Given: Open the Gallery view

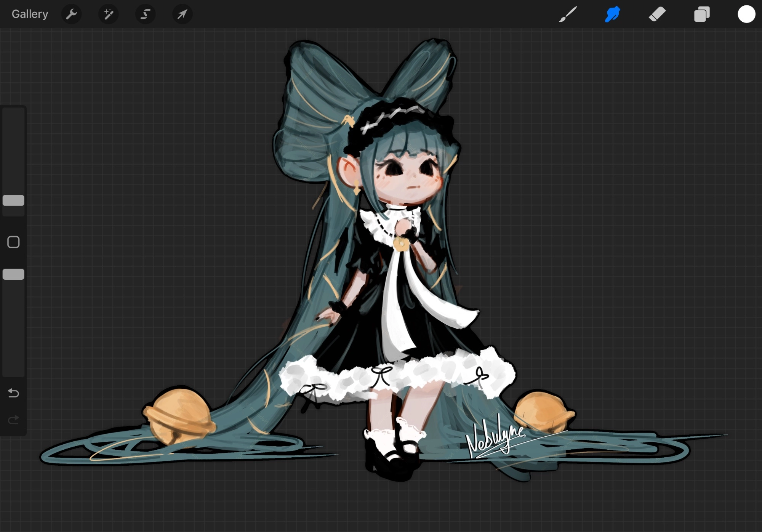Looking at the screenshot, I should point(30,14).
